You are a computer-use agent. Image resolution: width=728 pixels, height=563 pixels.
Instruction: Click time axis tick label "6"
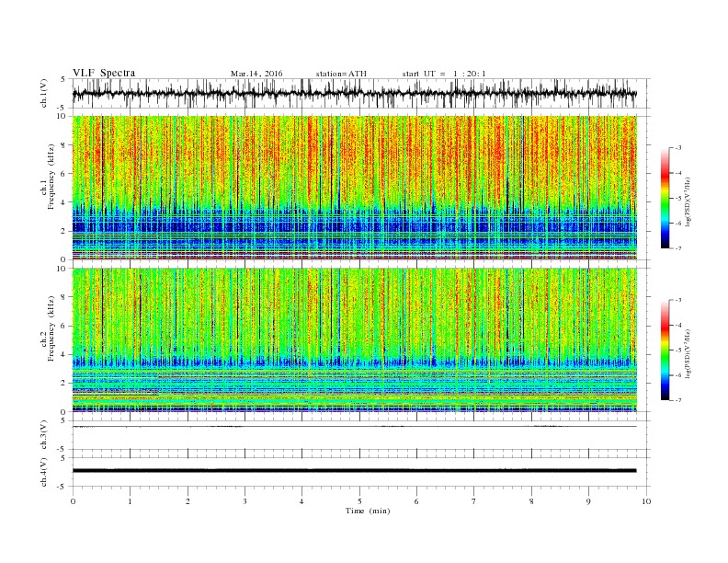click(x=416, y=501)
